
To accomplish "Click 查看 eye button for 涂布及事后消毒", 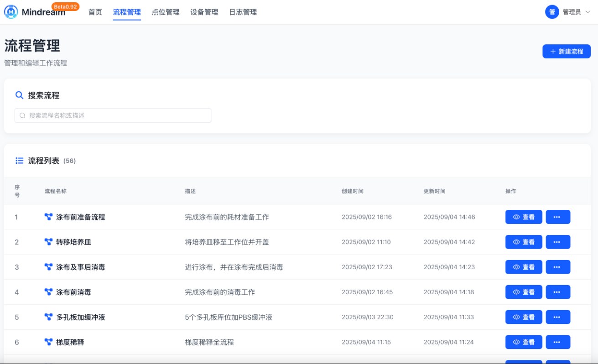I will [x=524, y=267].
